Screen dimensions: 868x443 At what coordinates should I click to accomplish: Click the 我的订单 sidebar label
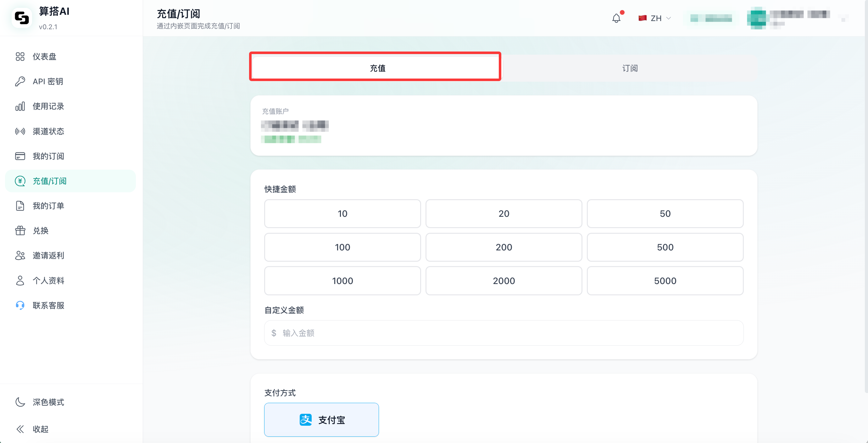point(48,206)
